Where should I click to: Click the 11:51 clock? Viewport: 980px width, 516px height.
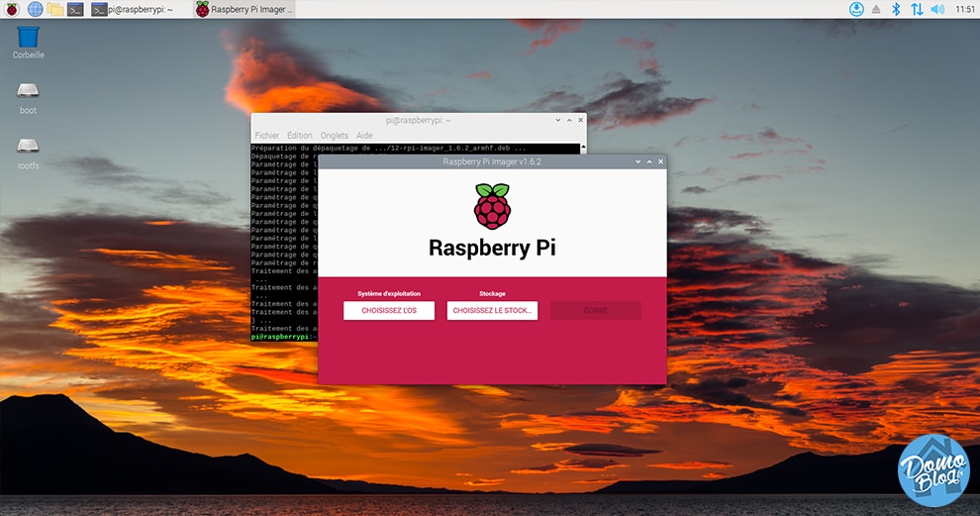(965, 9)
